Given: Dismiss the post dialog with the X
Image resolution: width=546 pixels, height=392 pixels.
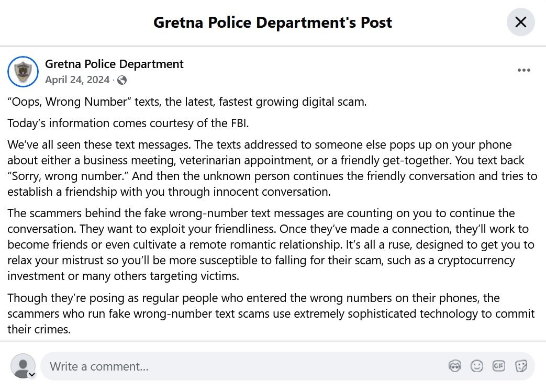Looking at the screenshot, I should click(x=520, y=22).
